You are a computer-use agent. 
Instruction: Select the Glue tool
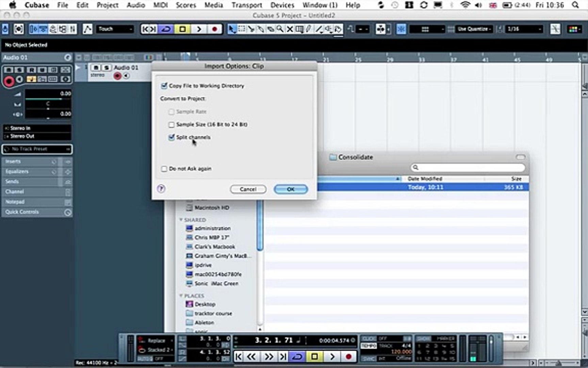[261, 29]
